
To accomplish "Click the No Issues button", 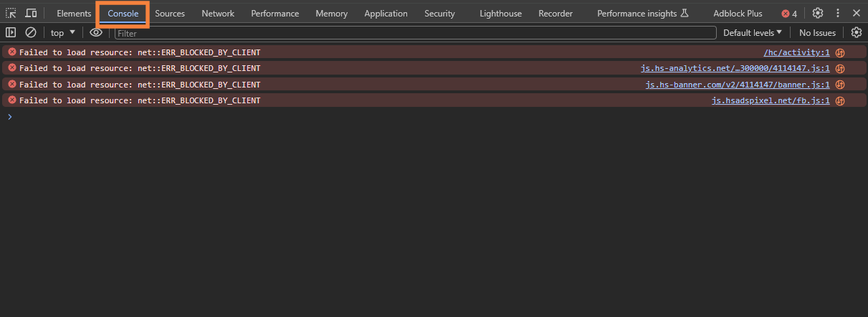I will (817, 32).
